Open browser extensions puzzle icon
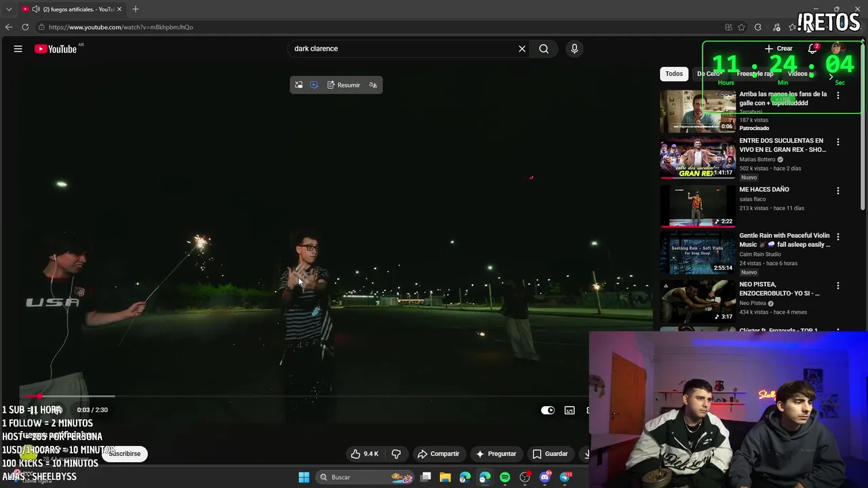Image resolution: width=868 pixels, height=488 pixels. pos(758,27)
